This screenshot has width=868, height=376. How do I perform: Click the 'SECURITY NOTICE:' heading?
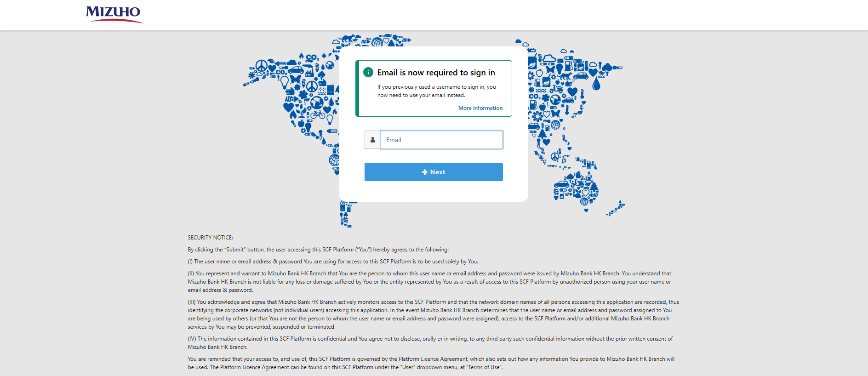[211, 238]
